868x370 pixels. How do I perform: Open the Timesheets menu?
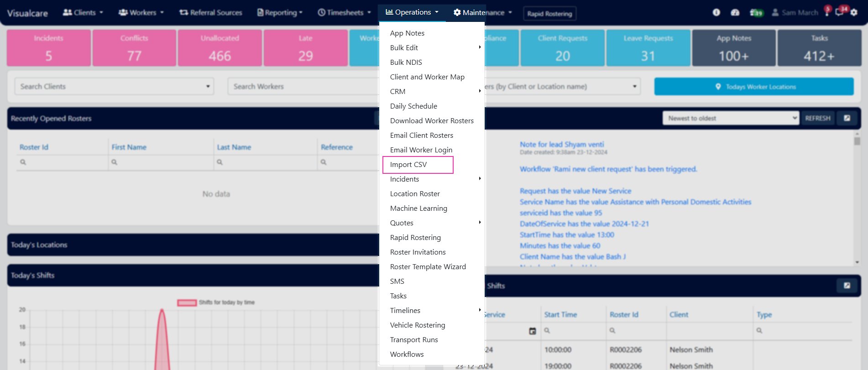pyautogui.click(x=345, y=12)
